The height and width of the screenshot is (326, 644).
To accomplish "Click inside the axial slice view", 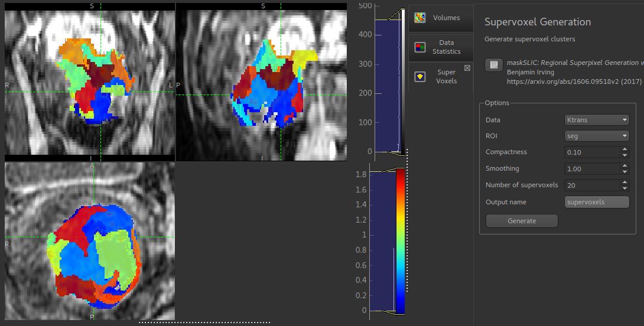I will (x=90, y=241).
